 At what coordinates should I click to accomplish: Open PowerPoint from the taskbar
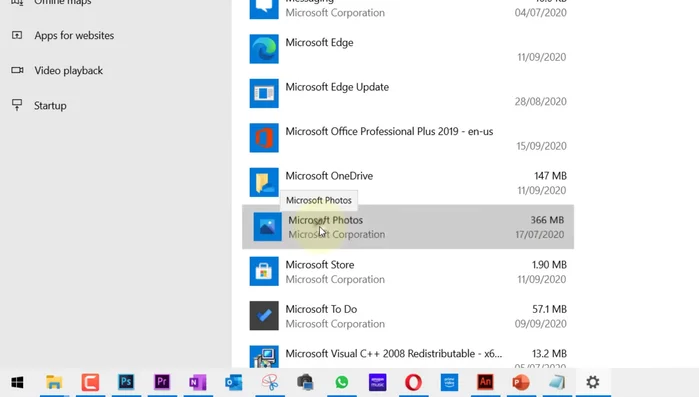(x=521, y=382)
